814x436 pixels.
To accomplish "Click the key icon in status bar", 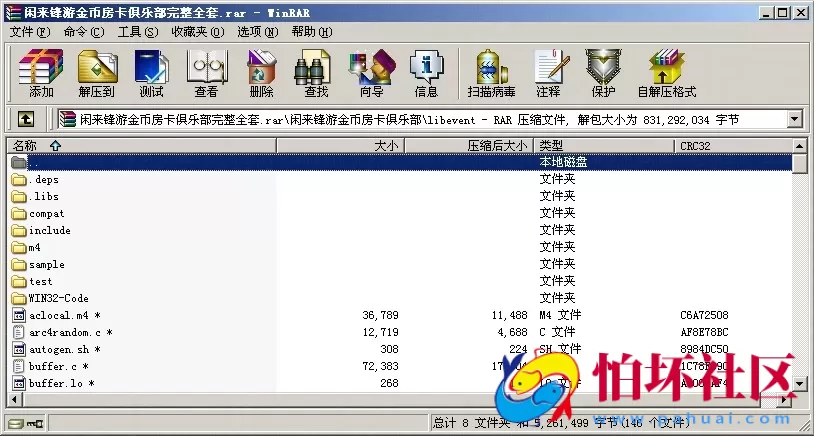I will tap(35, 424).
